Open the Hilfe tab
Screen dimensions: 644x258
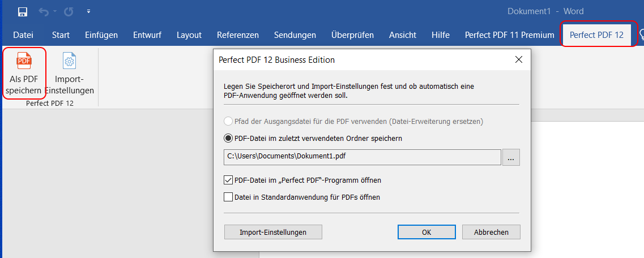tap(441, 35)
